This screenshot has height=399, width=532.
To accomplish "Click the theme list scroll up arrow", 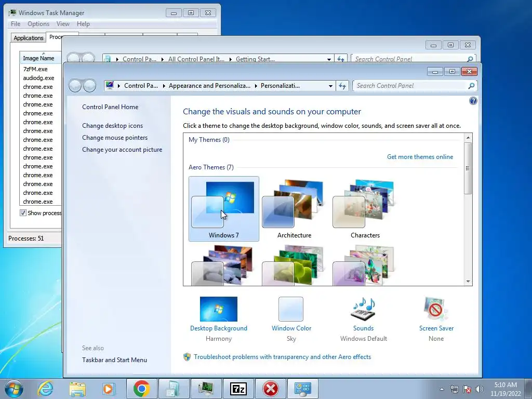I will pyautogui.click(x=468, y=138).
